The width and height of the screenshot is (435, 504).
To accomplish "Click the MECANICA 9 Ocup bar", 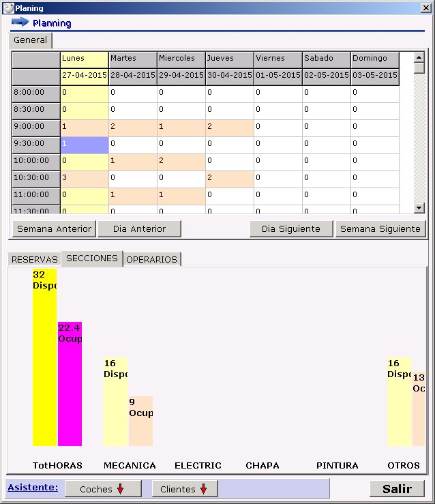I will click(x=140, y=421).
